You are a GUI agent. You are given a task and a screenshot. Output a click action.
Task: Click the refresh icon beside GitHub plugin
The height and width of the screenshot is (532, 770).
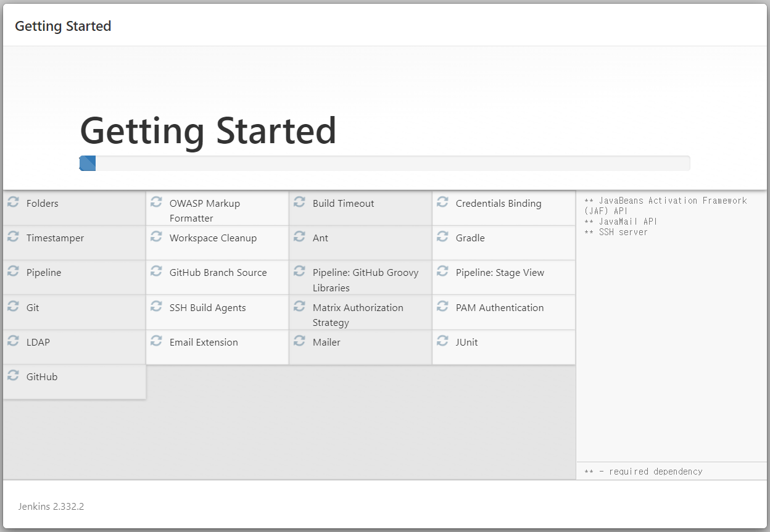point(13,375)
